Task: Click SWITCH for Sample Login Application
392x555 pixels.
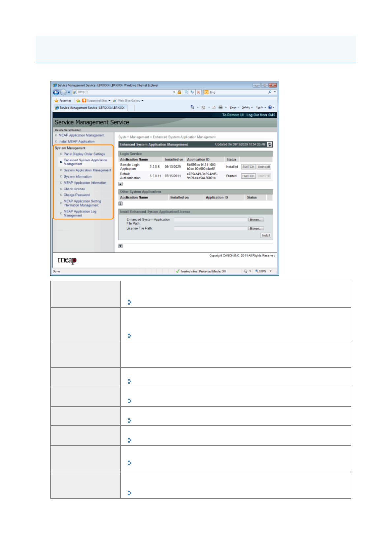Action: tap(248, 167)
